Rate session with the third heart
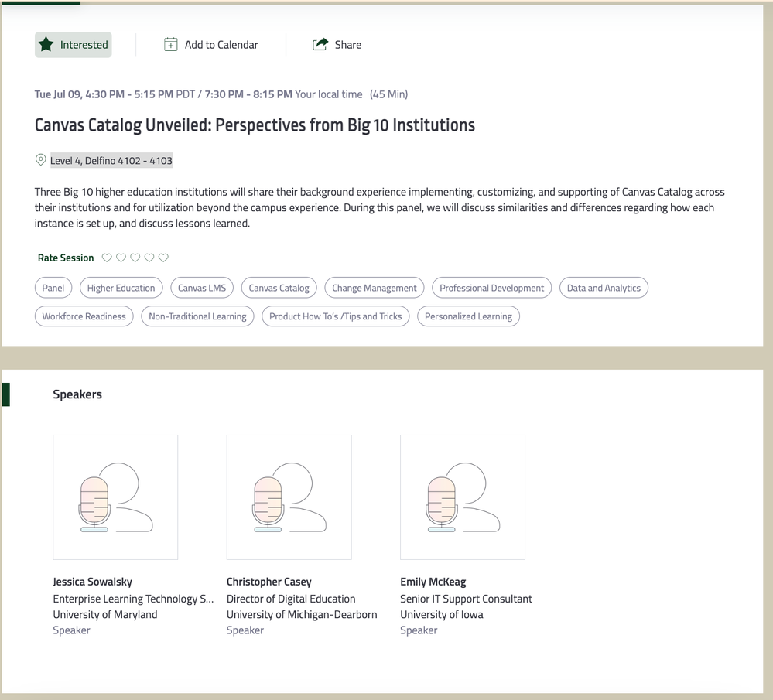 [135, 258]
